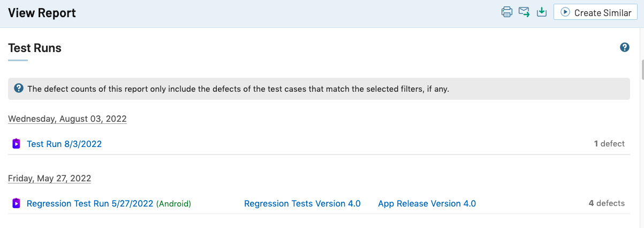Click the purple icon beside Test Run 8/3/2022

click(x=16, y=144)
